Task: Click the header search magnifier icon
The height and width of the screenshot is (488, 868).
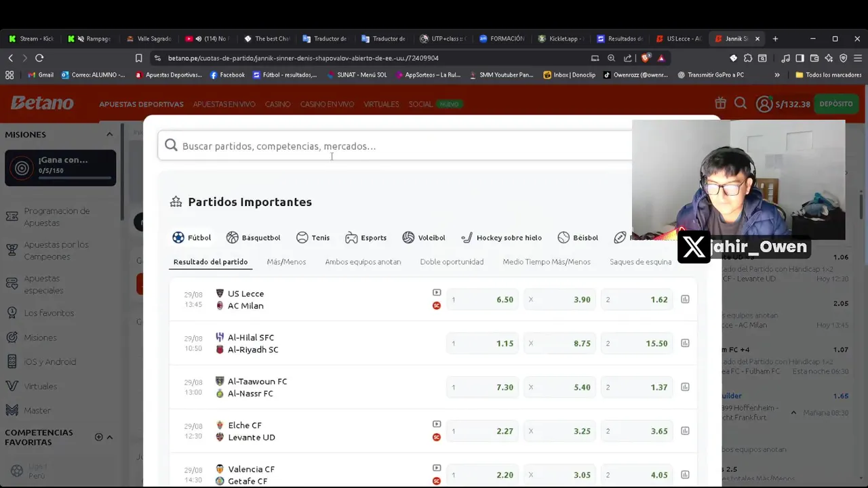Action: (x=741, y=103)
